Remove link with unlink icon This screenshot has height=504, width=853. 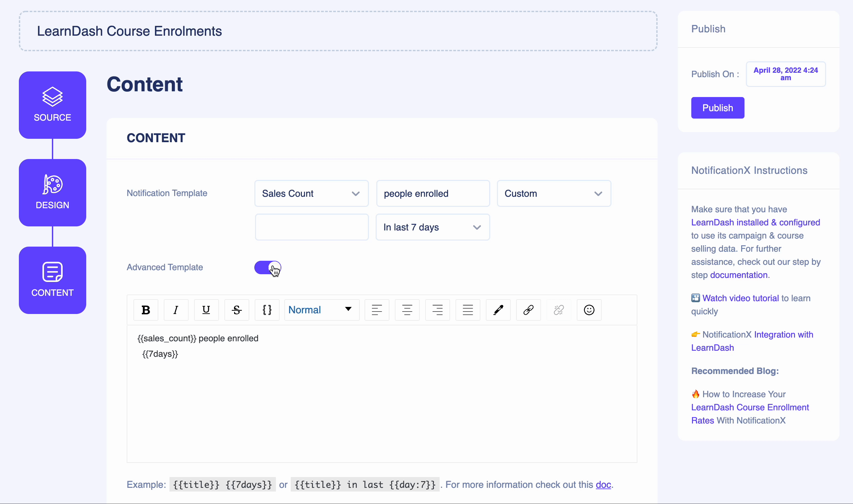(x=559, y=310)
